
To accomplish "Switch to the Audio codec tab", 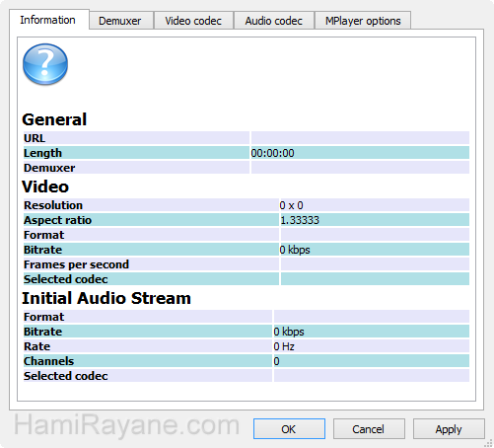I will point(274,21).
